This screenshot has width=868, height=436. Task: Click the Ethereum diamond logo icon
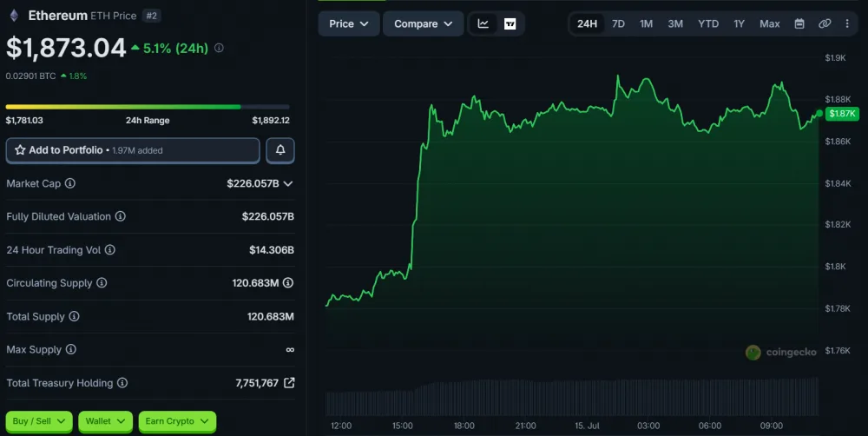coord(14,16)
